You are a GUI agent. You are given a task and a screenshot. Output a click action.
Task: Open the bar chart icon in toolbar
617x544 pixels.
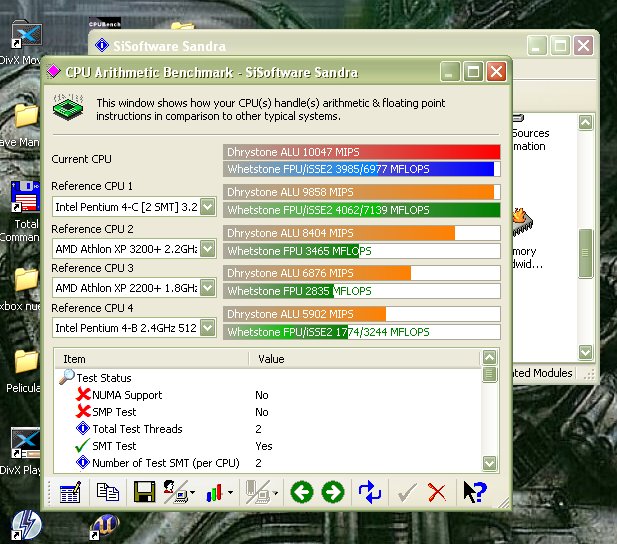click(x=214, y=493)
